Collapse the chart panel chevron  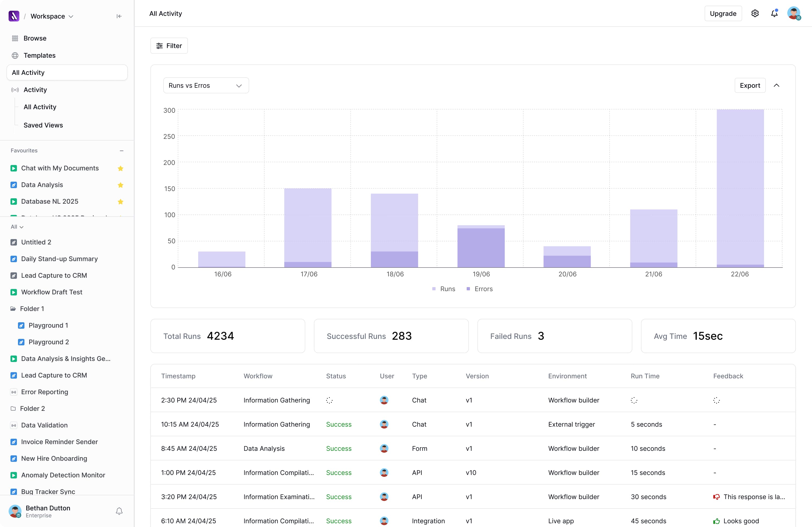coord(777,85)
